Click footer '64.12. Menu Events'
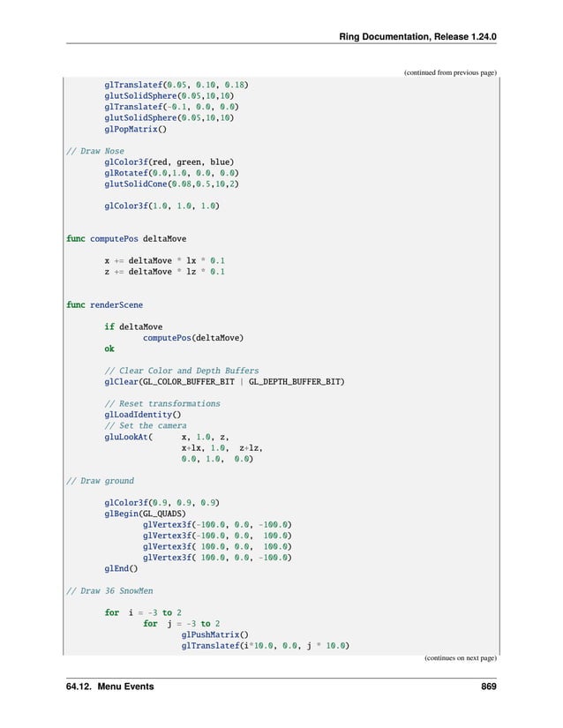This screenshot has height=728, width=563. [x=110, y=687]
